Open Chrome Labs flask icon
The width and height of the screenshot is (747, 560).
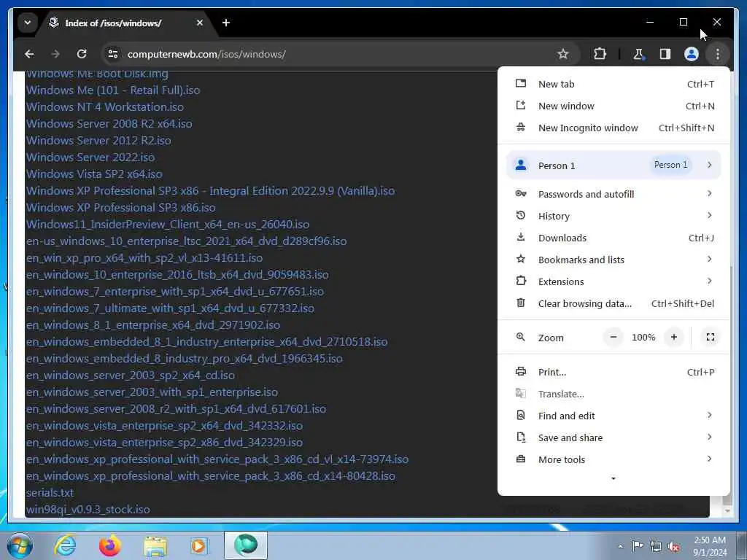(x=638, y=54)
